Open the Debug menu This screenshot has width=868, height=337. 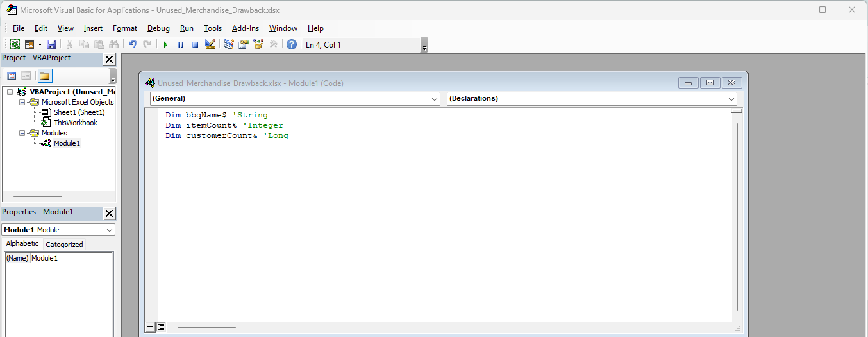[158, 28]
